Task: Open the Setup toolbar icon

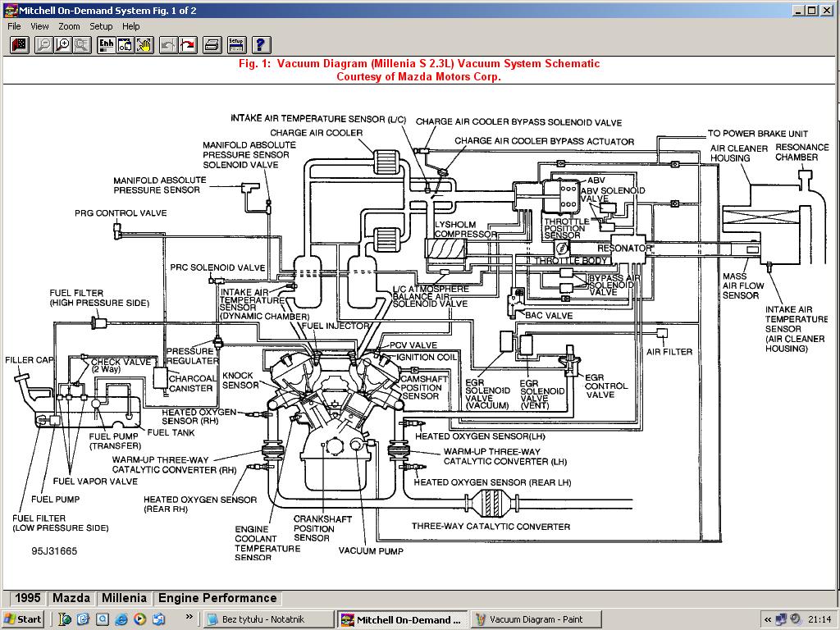Action: pyautogui.click(x=235, y=45)
